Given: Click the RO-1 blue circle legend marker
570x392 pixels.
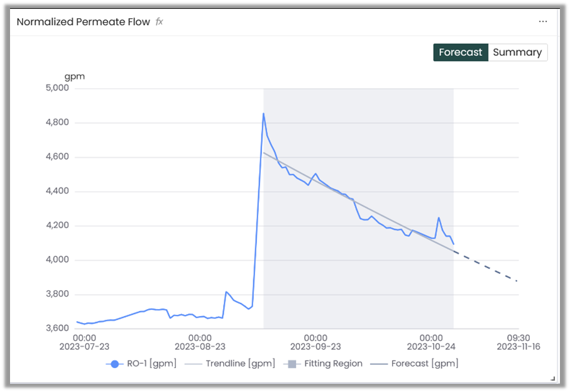Looking at the screenshot, I should (114, 364).
